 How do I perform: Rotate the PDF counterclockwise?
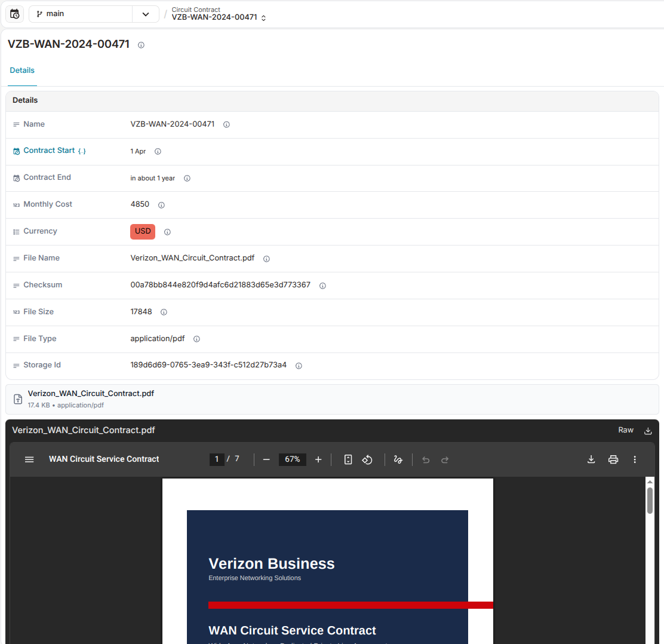click(x=367, y=459)
